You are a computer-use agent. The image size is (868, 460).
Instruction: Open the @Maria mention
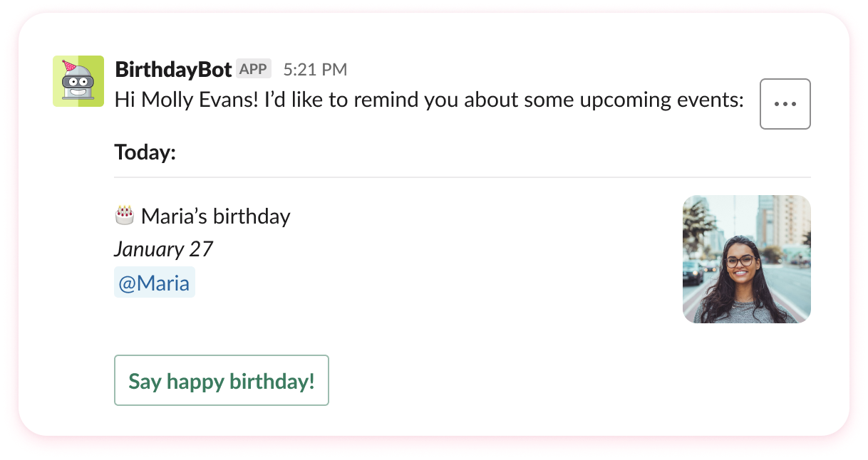tap(154, 281)
